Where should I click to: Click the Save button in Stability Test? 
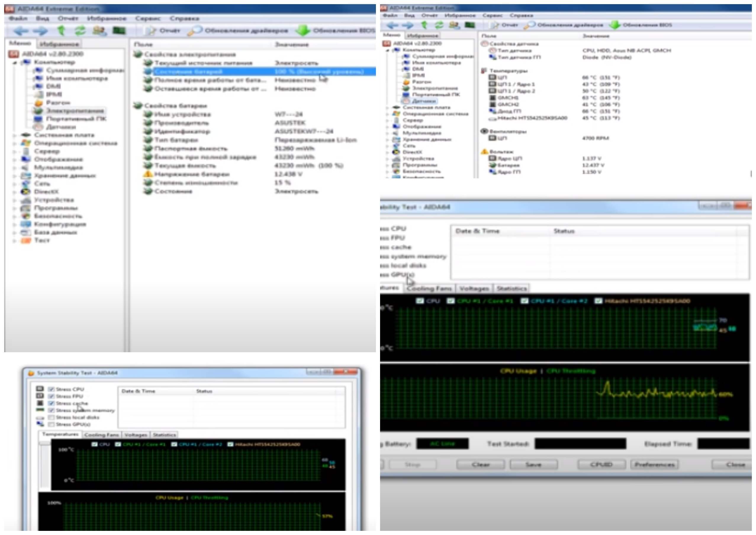pos(533,464)
